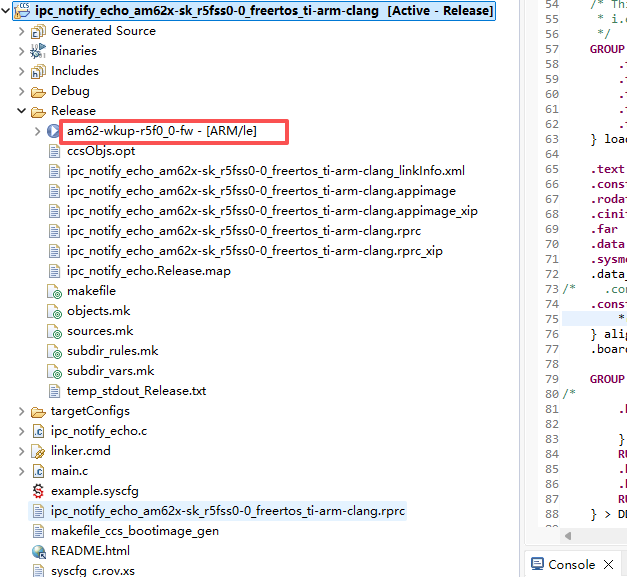Screen dimensions: 627x577
Task: Click the sources.mk file icon
Action: [x=54, y=331]
